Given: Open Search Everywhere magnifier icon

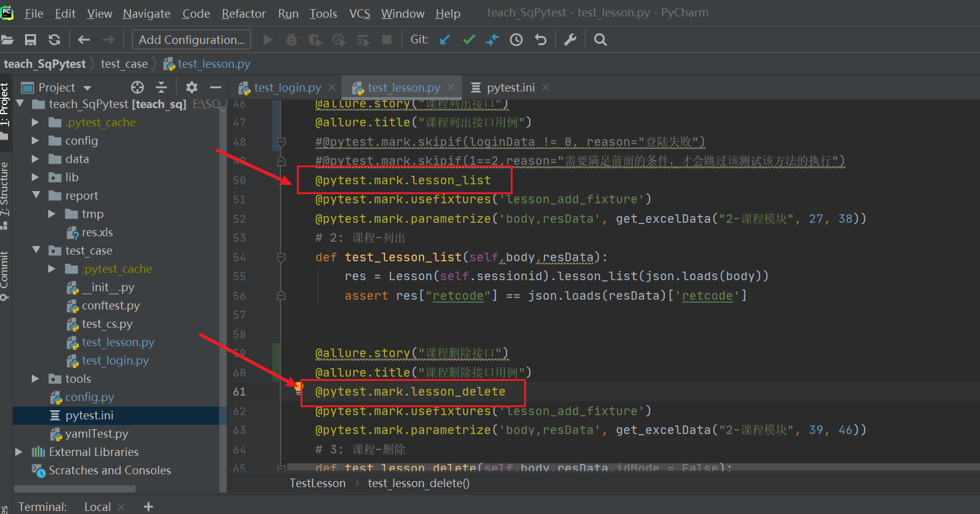Looking at the screenshot, I should click(x=601, y=40).
